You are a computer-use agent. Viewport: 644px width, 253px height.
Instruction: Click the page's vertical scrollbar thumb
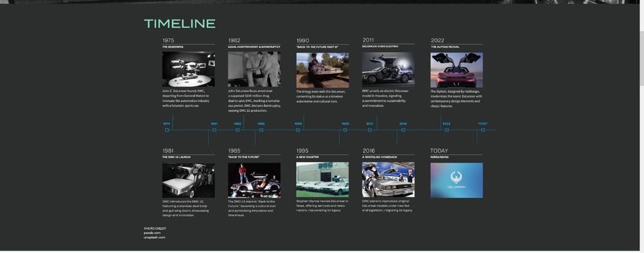click(641, 58)
